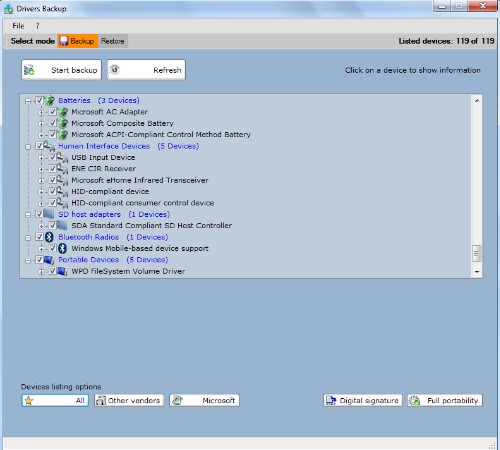Uncheck the ENE CIR Receiver checkbox
This screenshot has height=450, width=500.
click(x=52, y=169)
